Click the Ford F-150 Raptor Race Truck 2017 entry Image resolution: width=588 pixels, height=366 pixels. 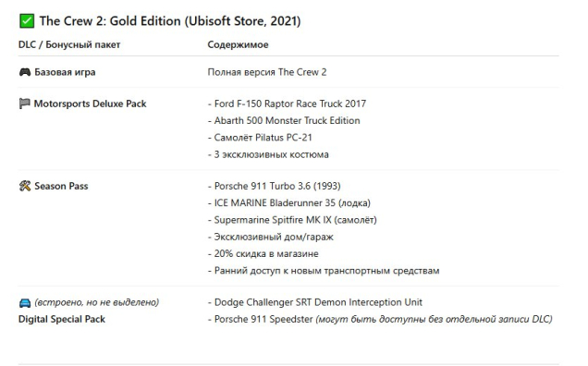pos(287,104)
